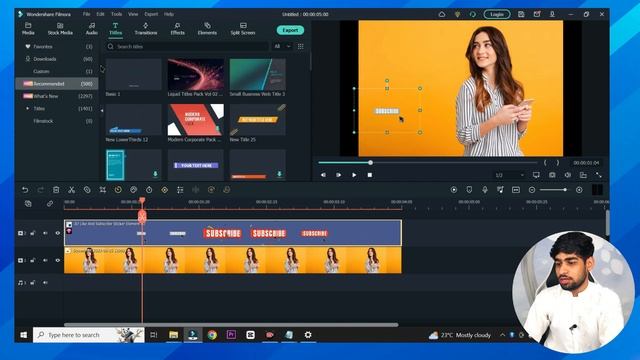This screenshot has width=640, height=360.
Task: Open the View menu
Action: click(x=133, y=14)
